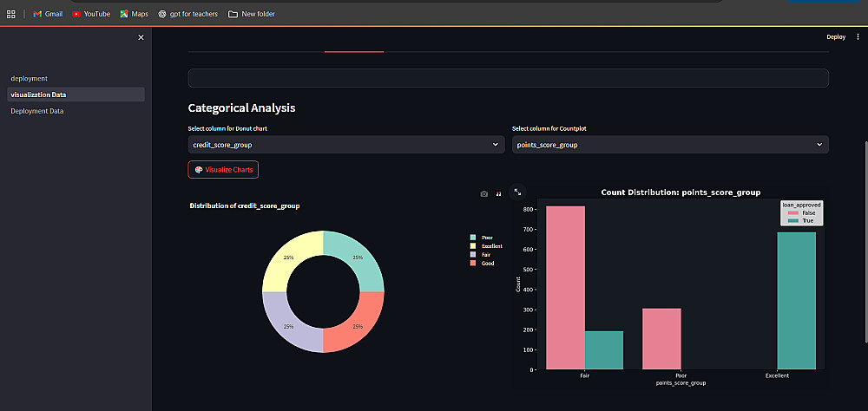
Task: Open the Donut chart column dropdown
Action: point(346,145)
